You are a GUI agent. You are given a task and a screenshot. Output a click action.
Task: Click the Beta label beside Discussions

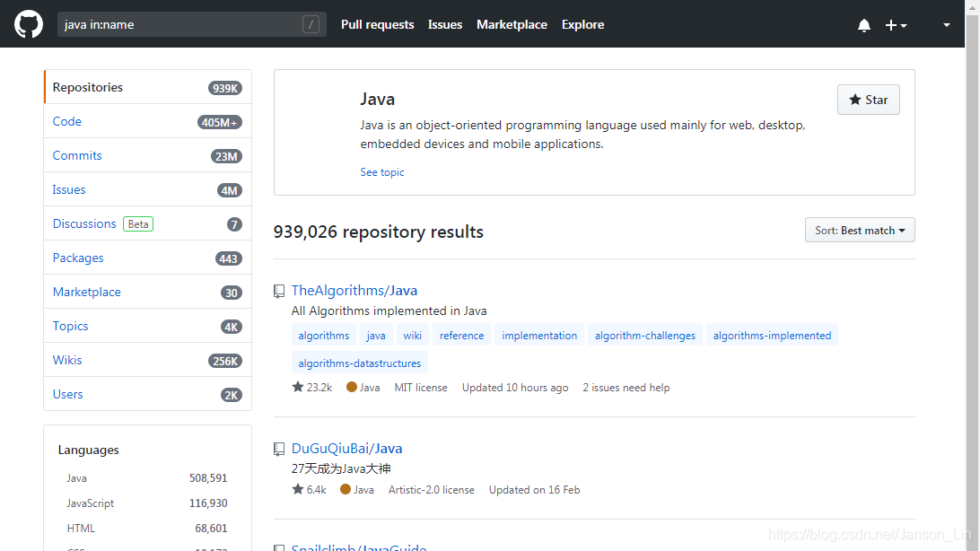click(x=138, y=223)
